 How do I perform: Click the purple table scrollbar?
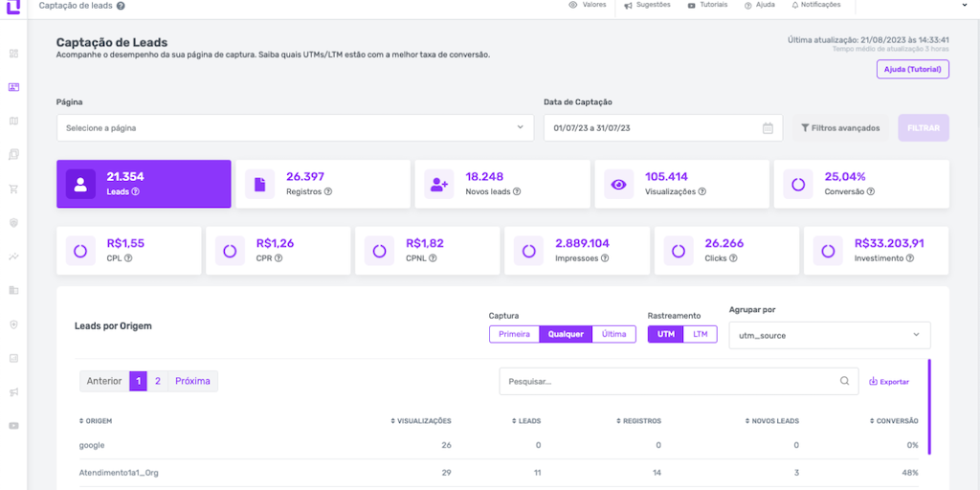pyautogui.click(x=929, y=407)
